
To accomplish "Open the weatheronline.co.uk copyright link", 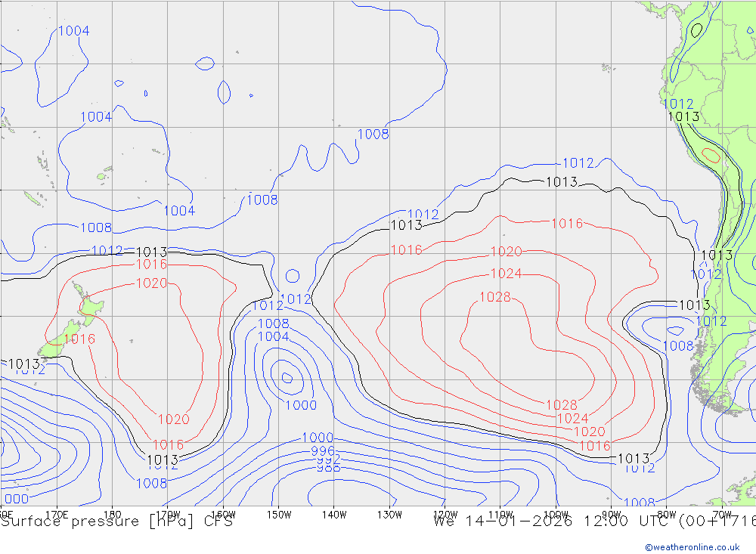I will pyautogui.click(x=692, y=547).
